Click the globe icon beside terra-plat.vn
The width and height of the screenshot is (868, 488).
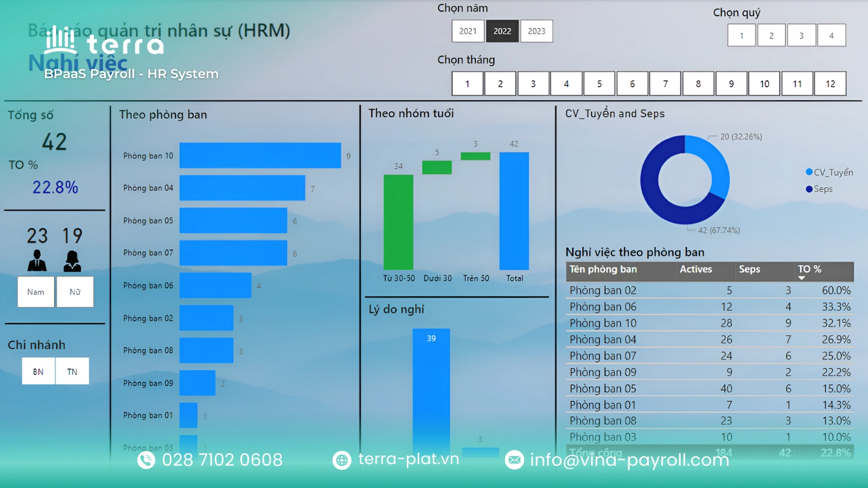pos(342,460)
